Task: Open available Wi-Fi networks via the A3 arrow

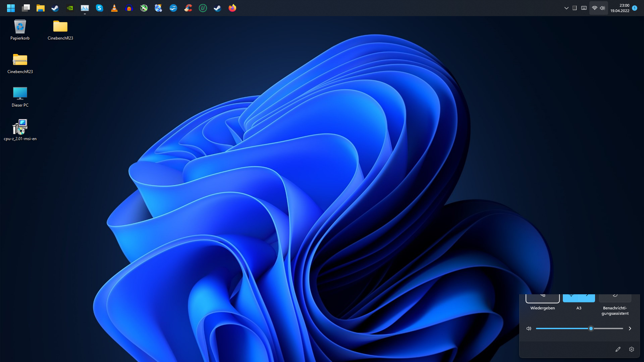Action: pyautogui.click(x=587, y=298)
